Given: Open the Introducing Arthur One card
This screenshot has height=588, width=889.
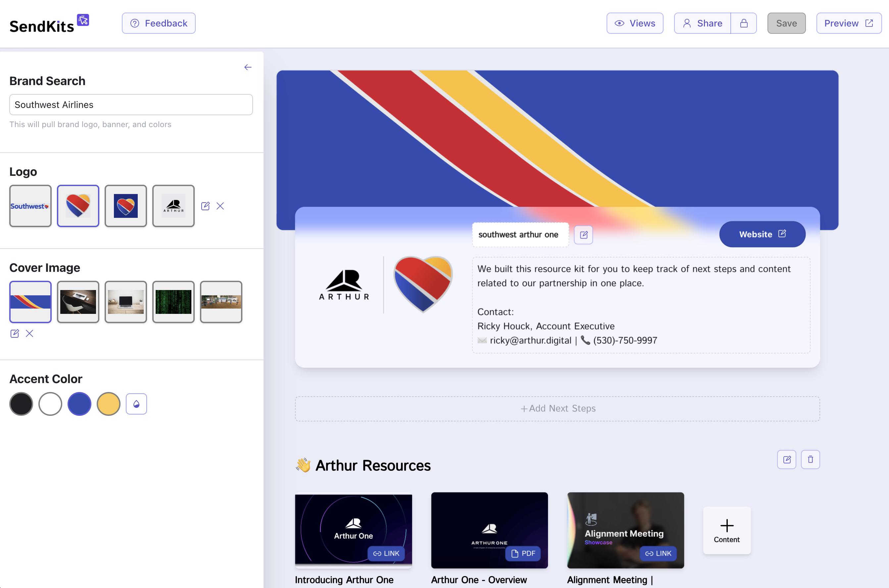Looking at the screenshot, I should pos(354,530).
